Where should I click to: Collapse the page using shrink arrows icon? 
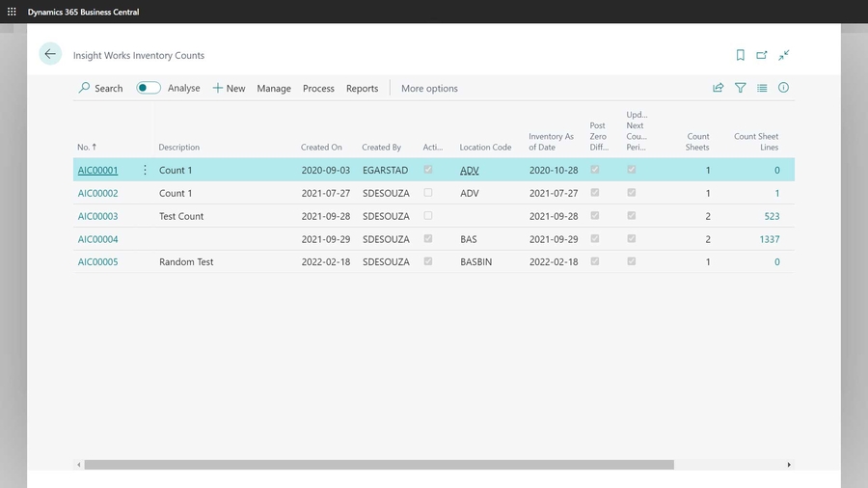(x=784, y=55)
